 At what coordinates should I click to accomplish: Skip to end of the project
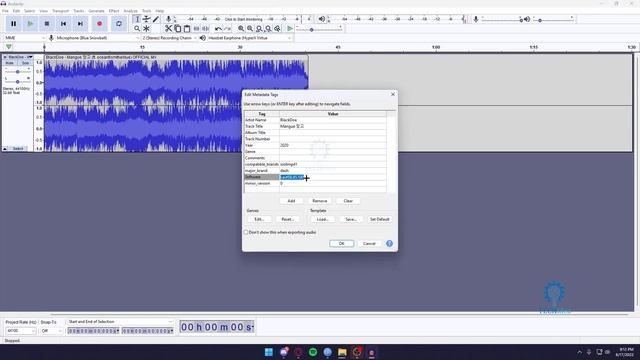pos(80,24)
